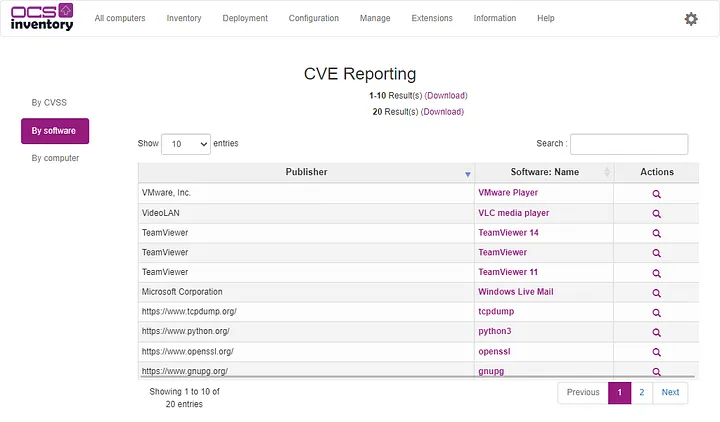Select the https://www.gnupg.org/ cell

pos(306,370)
